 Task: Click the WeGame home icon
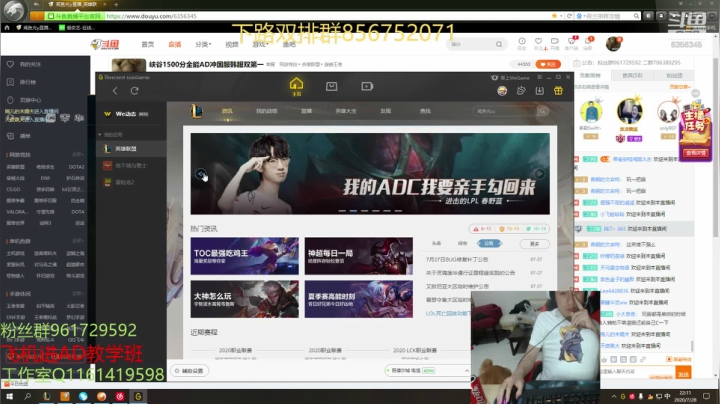tap(296, 84)
